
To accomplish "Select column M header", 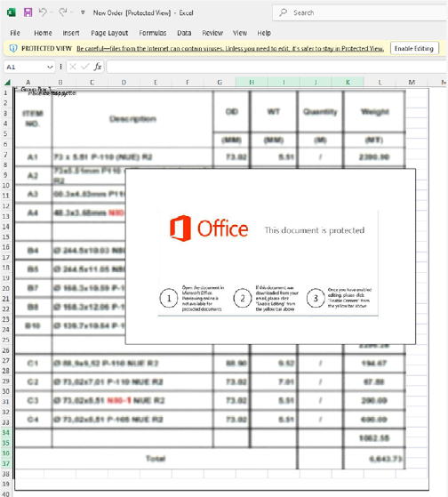I will coord(412,83).
